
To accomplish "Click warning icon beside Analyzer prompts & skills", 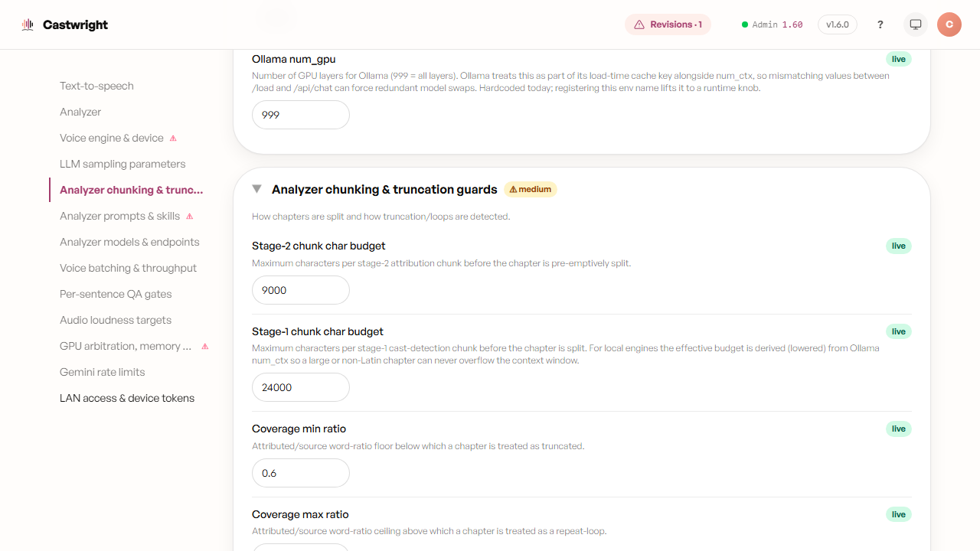I will point(190,217).
